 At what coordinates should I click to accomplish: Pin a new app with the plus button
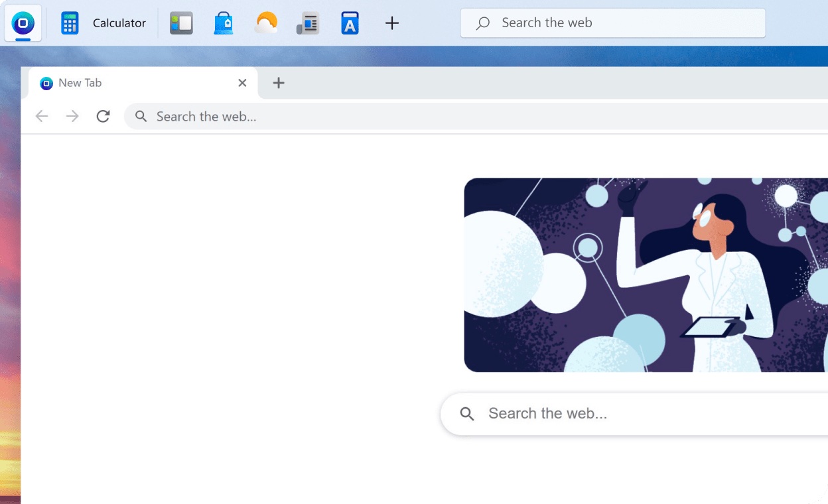(x=391, y=23)
